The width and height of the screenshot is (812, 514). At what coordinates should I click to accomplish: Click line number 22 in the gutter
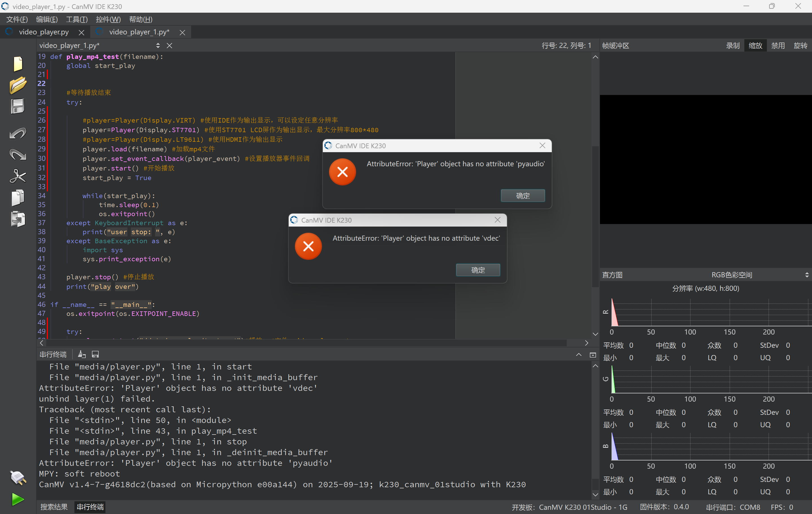(41, 83)
